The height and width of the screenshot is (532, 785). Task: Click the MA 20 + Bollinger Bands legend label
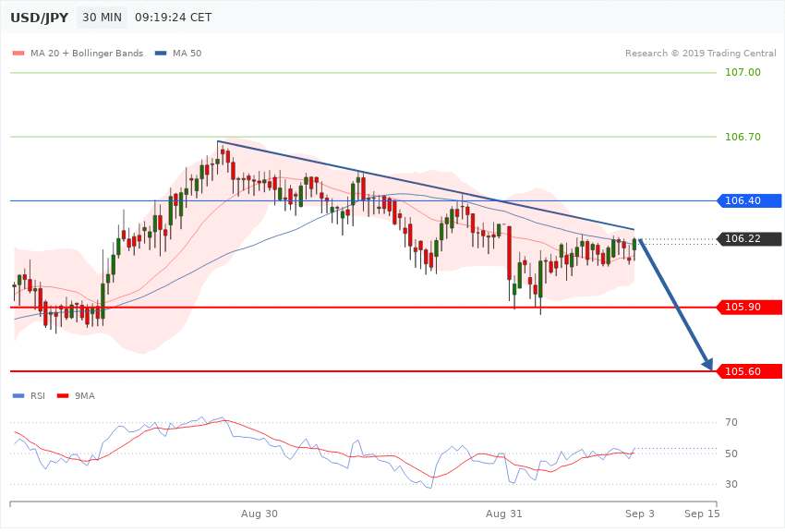[x=87, y=53]
